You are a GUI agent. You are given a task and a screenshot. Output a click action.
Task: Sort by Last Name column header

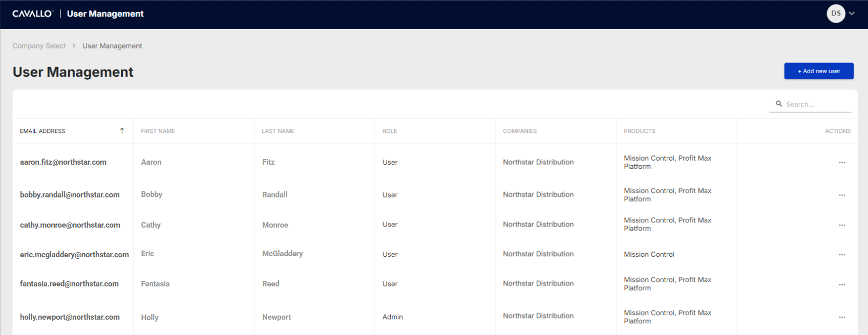click(278, 131)
